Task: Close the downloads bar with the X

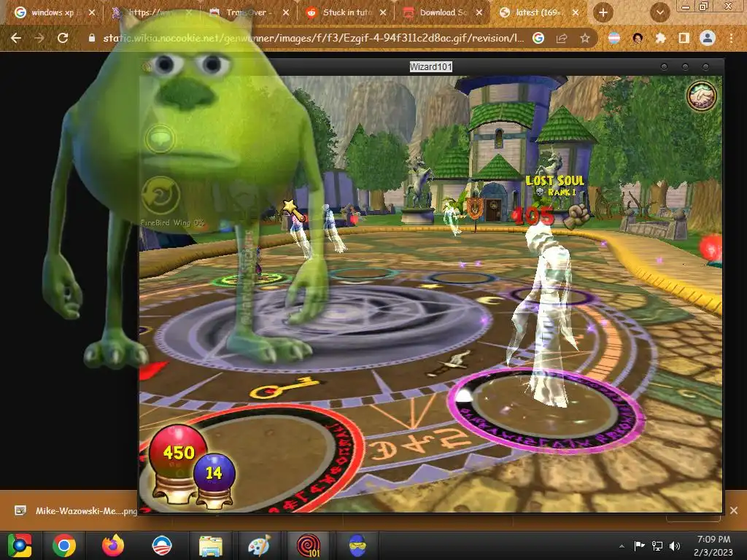Action: pos(734,510)
